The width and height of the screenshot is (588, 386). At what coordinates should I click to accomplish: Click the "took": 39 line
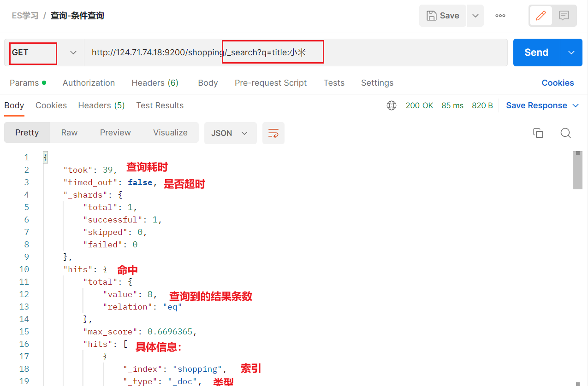click(x=90, y=170)
